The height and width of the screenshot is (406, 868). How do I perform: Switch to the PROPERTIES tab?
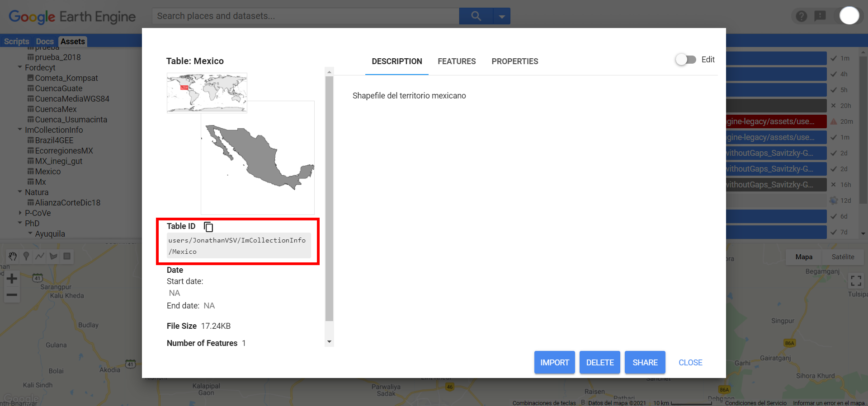pyautogui.click(x=515, y=61)
